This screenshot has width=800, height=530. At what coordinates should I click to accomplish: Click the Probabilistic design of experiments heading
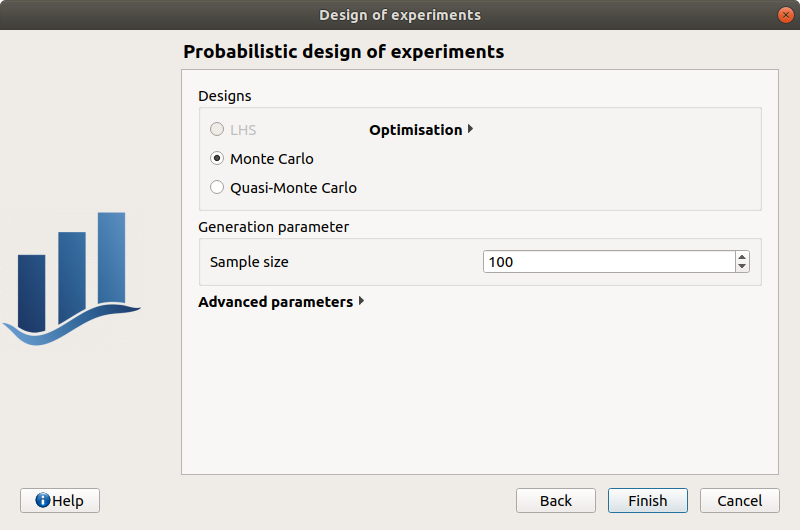click(344, 52)
